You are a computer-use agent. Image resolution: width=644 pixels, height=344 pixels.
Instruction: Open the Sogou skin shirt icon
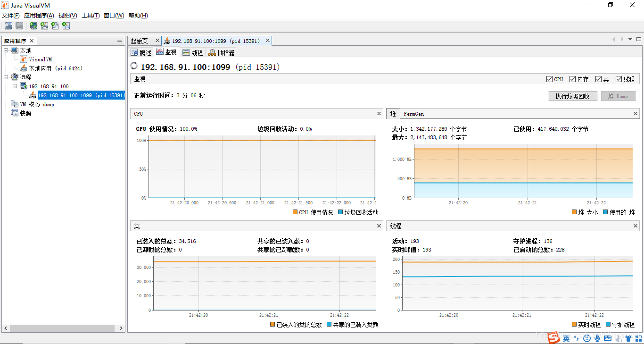(628, 338)
